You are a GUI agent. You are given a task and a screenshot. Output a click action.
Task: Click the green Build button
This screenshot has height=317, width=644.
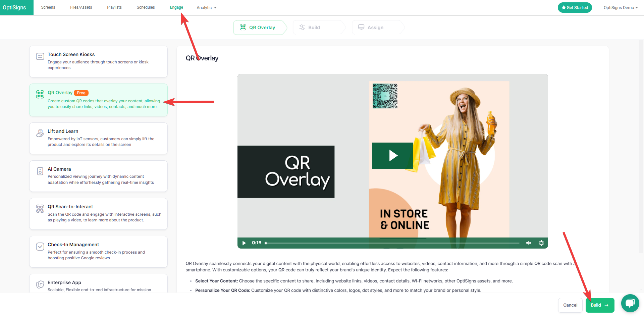click(599, 305)
